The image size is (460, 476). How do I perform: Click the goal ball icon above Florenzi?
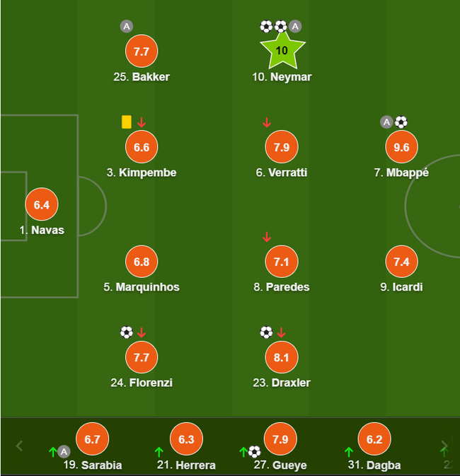click(x=127, y=332)
